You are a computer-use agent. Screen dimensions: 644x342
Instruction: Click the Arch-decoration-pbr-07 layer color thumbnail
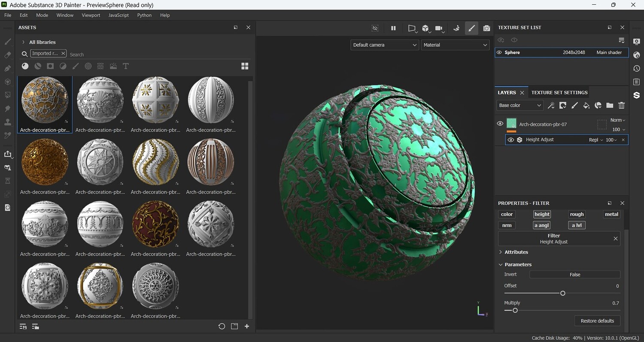click(x=511, y=124)
